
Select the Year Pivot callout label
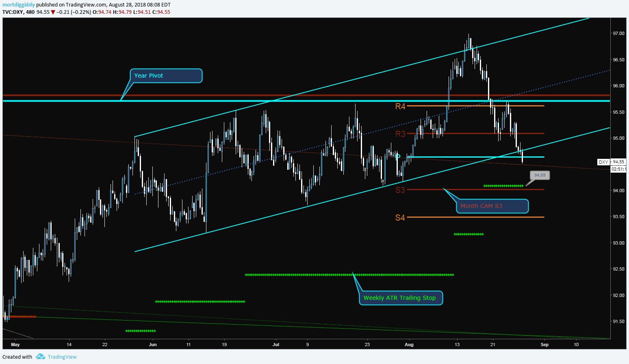(x=167, y=76)
